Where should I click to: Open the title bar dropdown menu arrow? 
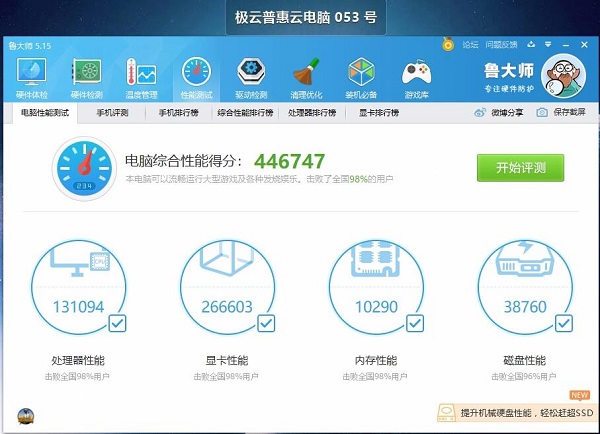click(548, 45)
